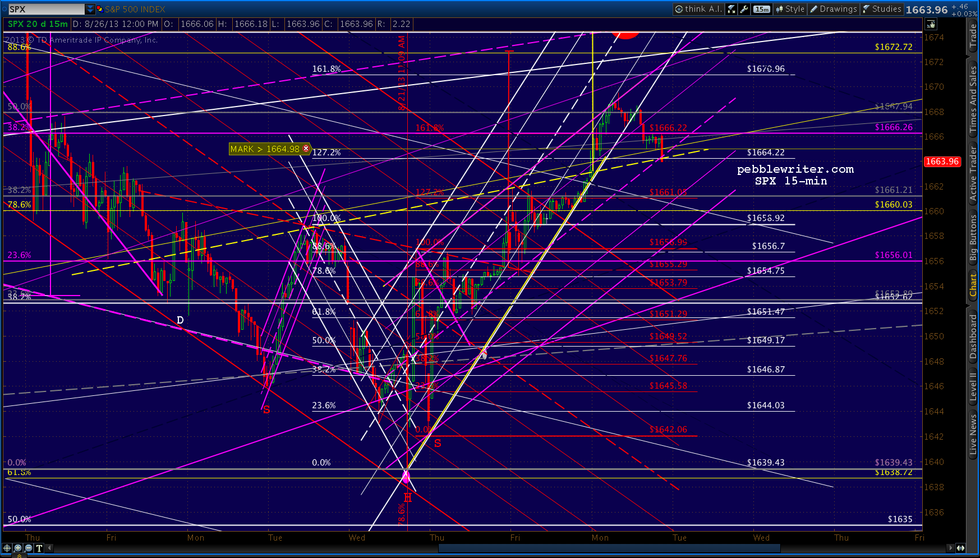The image size is (980, 558).
Task: Click the D: 8/26/13 12:00 PM date readout
Action: coord(116,24)
